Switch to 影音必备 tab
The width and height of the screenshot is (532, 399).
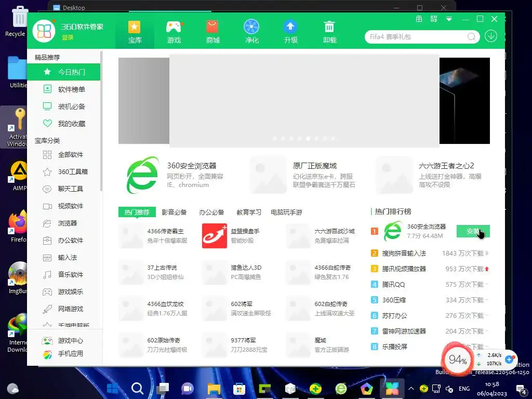[x=174, y=212]
